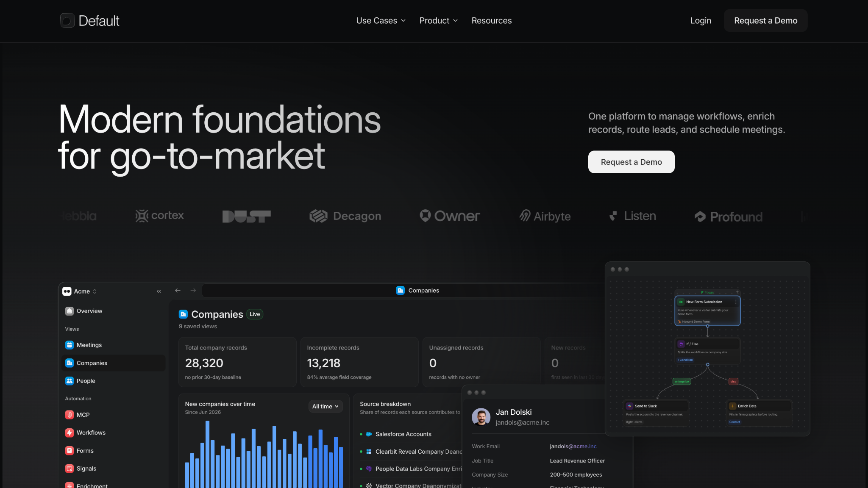Select the People Data Labs Company source row

click(410, 469)
